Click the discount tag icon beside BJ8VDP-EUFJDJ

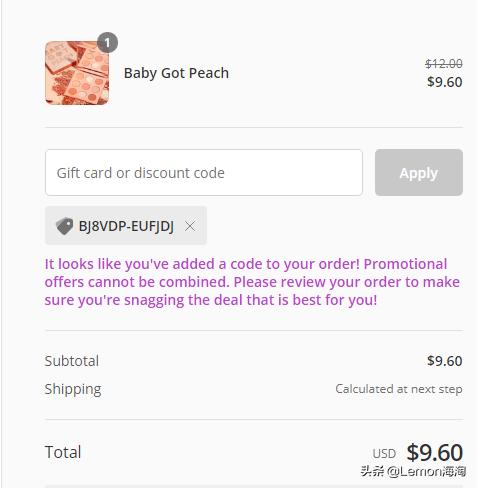(64, 226)
